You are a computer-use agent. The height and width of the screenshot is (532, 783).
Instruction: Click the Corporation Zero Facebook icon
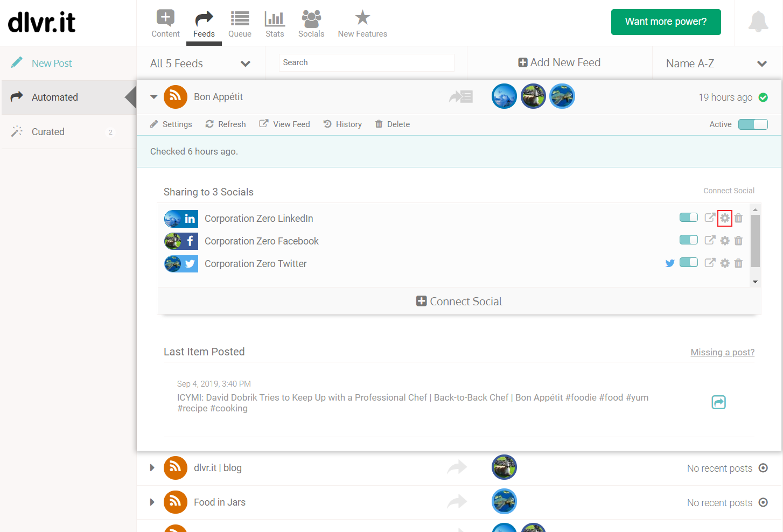point(181,241)
